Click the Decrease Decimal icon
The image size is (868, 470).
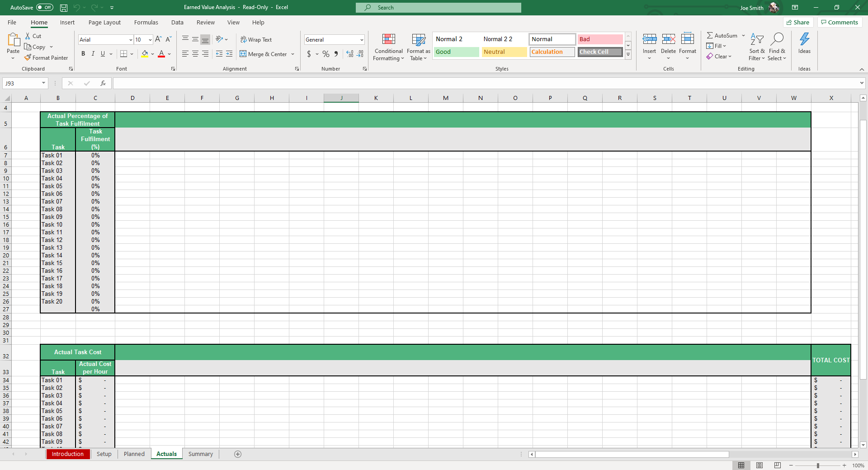360,54
